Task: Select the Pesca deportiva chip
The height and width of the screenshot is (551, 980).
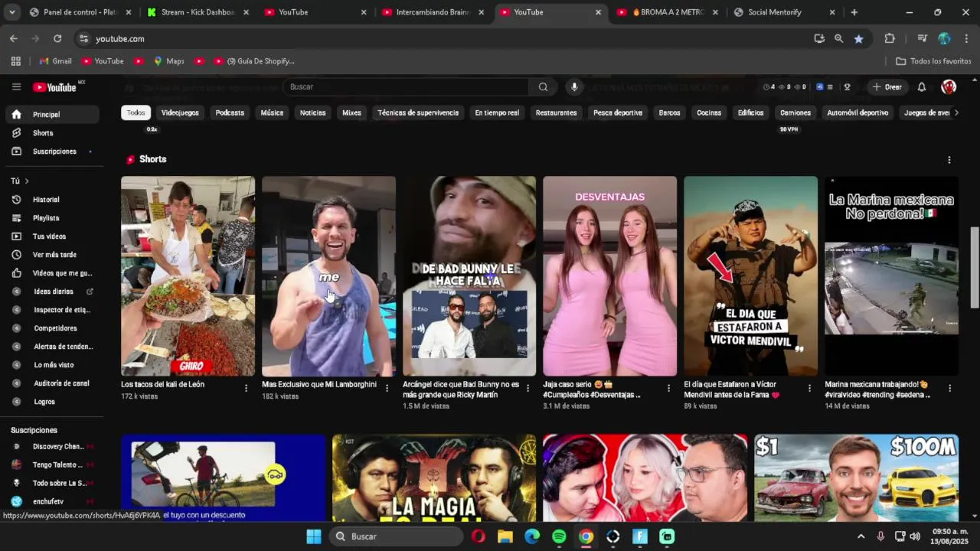Action: [x=618, y=112]
